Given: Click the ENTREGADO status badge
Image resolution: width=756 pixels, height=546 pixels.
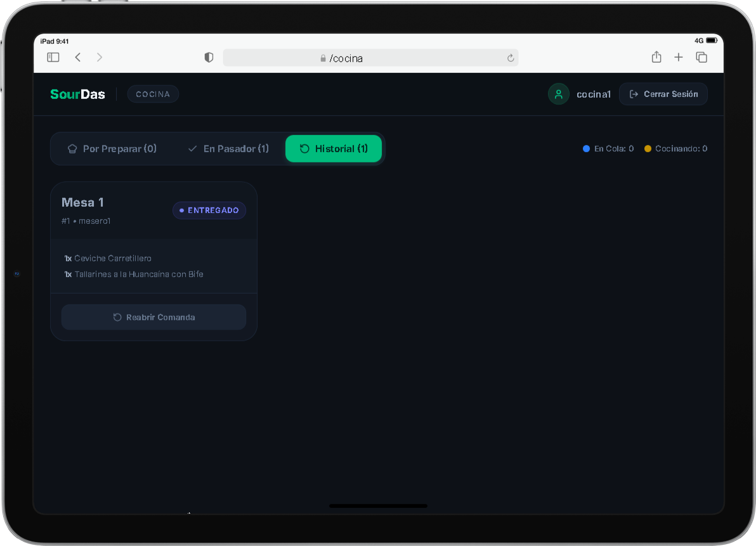Looking at the screenshot, I should [209, 210].
